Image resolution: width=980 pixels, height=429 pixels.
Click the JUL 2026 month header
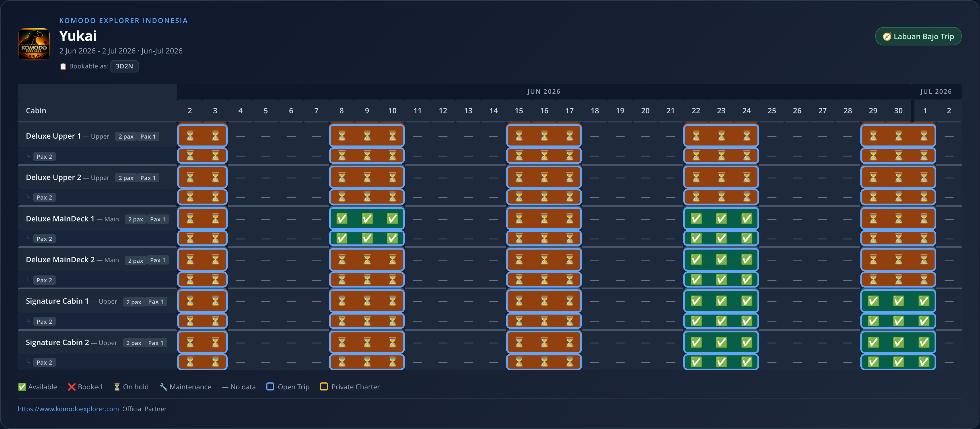[x=936, y=92]
